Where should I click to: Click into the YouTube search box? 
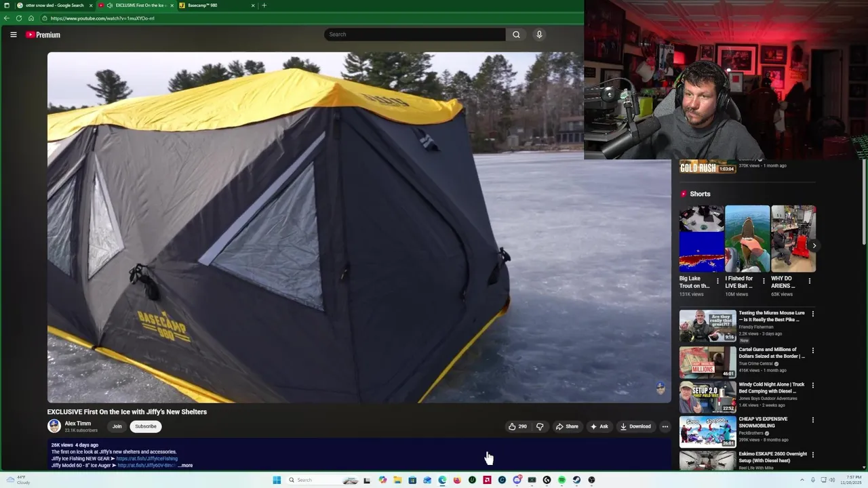[x=414, y=35]
